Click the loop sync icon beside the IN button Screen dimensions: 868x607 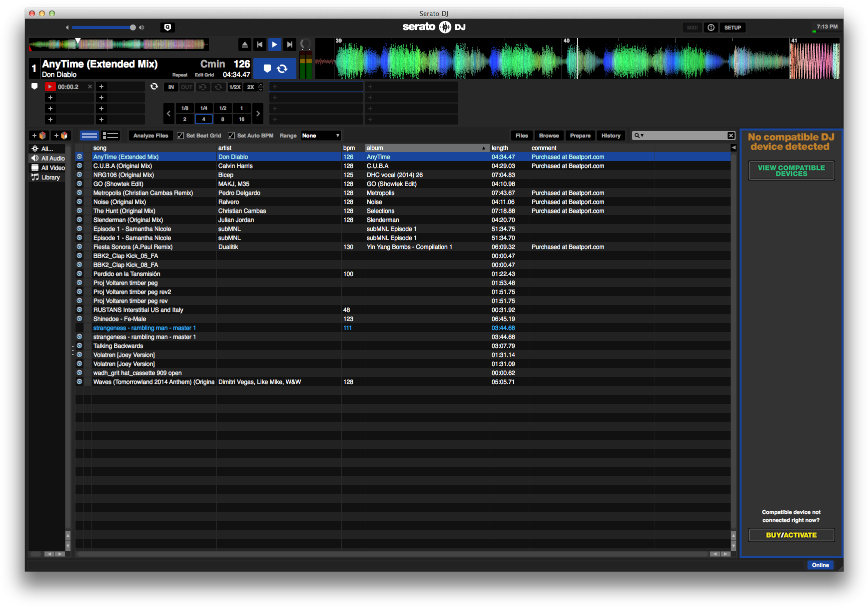[x=154, y=86]
